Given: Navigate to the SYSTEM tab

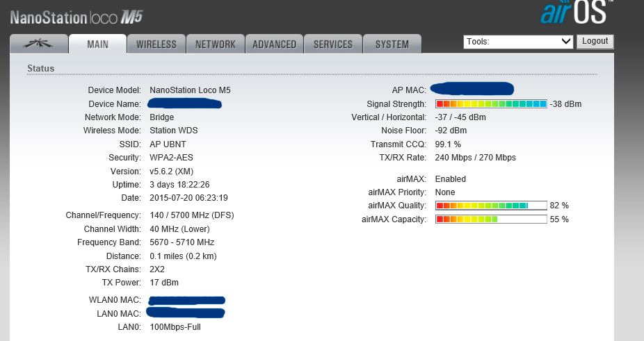Looking at the screenshot, I should tap(392, 44).
